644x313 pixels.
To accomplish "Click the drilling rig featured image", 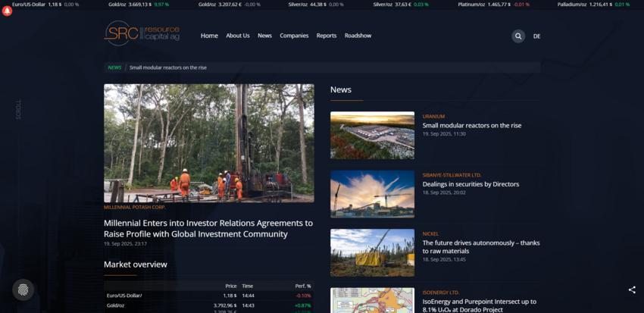I will (x=208, y=142).
